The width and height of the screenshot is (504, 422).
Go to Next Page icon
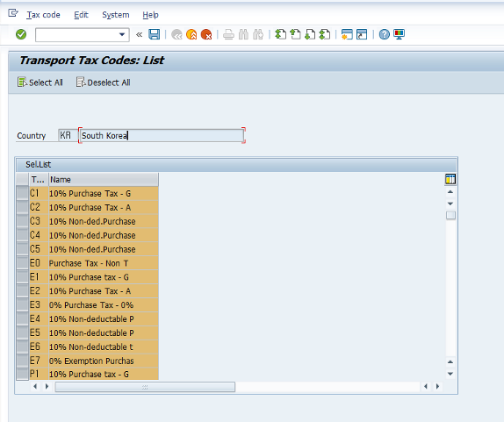coord(310,34)
